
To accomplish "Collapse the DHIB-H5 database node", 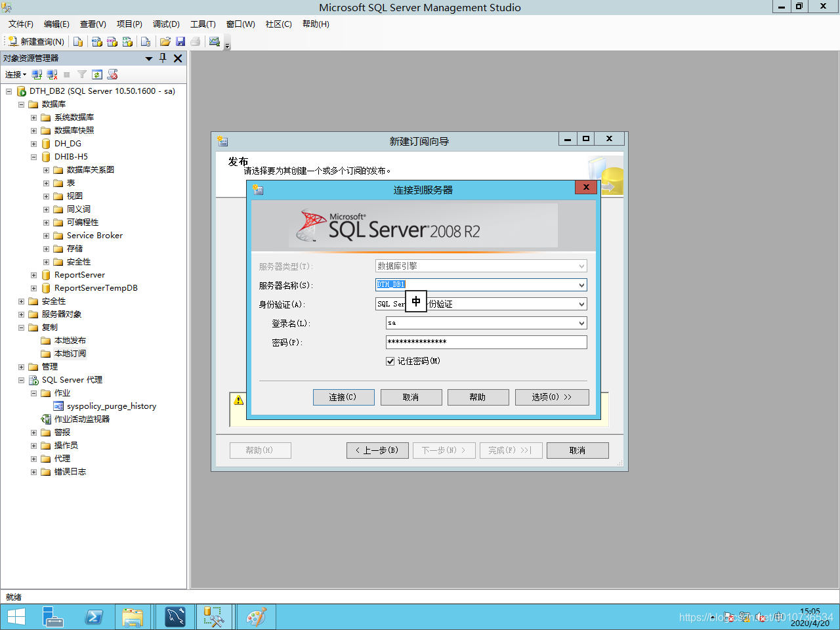I will (33, 157).
